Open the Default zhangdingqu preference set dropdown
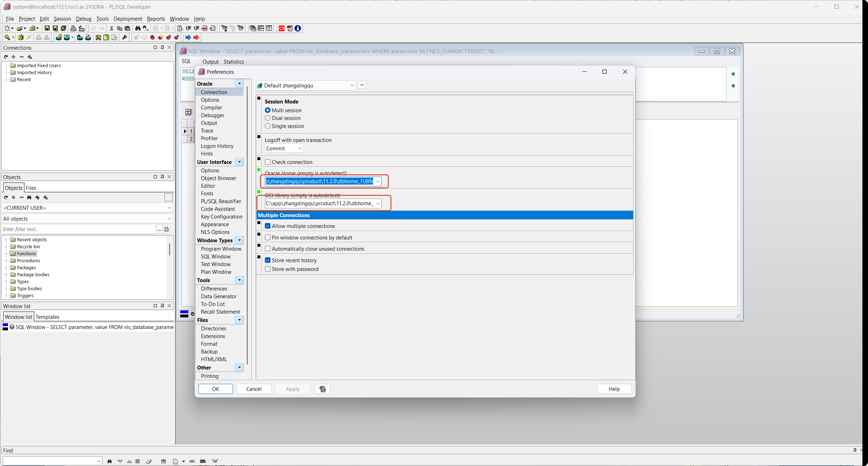868x466 pixels. pyautogui.click(x=352, y=86)
